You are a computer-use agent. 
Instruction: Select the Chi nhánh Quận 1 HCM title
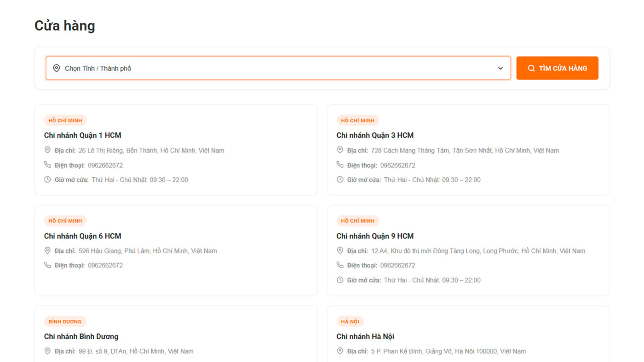coord(83,136)
